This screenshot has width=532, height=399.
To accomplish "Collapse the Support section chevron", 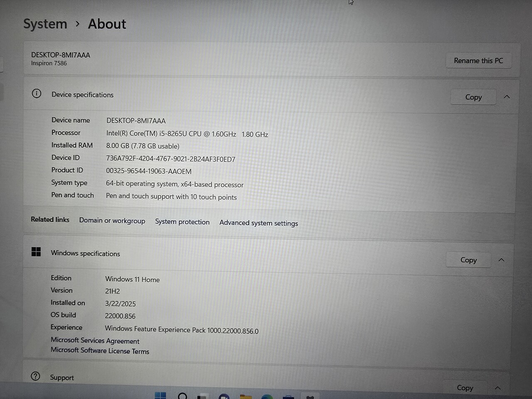I will [498, 388].
